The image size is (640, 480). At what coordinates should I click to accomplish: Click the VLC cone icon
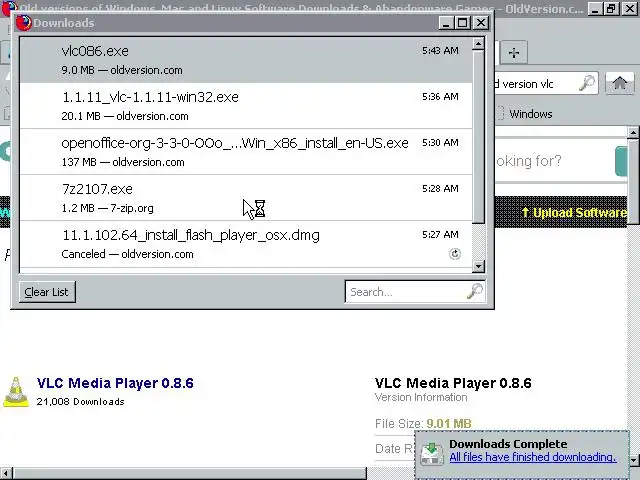point(16,392)
